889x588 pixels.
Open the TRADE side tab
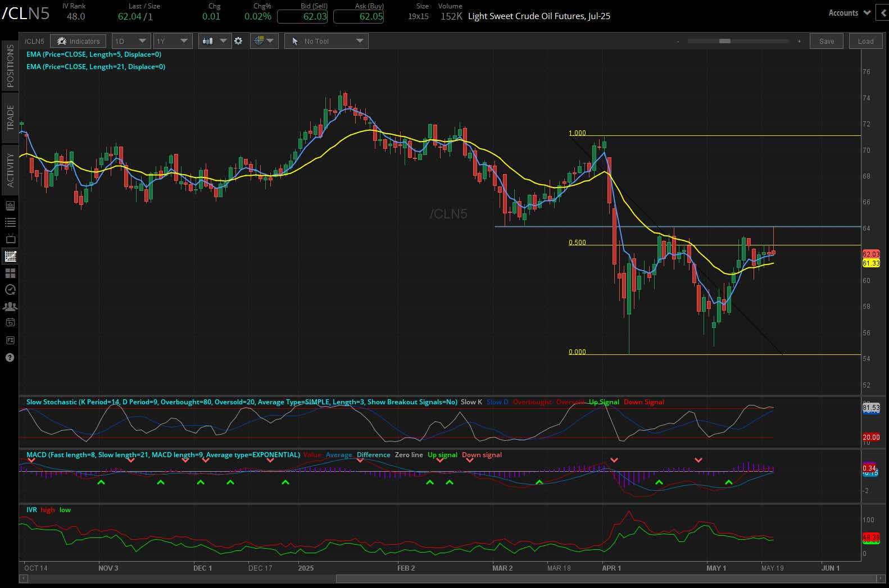coord(10,117)
